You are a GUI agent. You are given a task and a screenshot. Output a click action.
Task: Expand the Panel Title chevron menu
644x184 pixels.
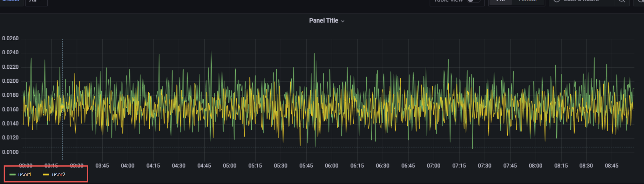point(343,21)
